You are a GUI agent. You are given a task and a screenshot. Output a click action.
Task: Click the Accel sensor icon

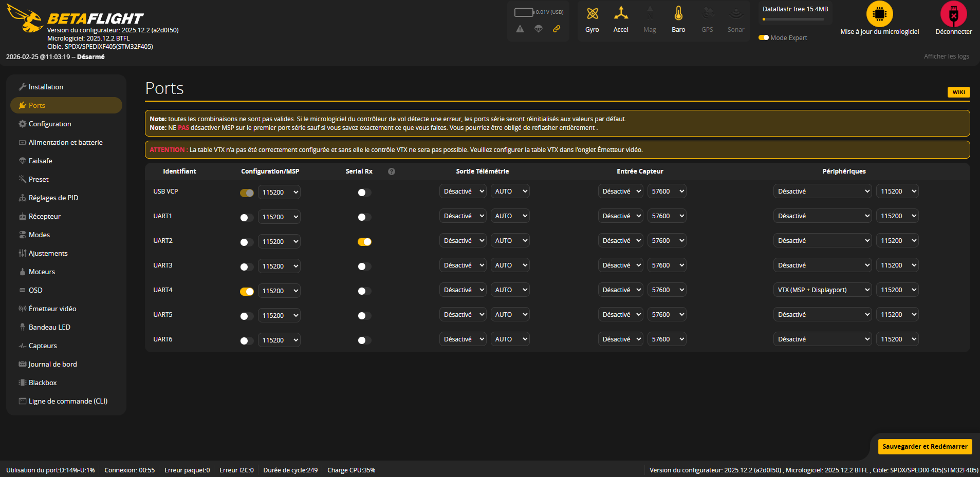click(x=621, y=14)
